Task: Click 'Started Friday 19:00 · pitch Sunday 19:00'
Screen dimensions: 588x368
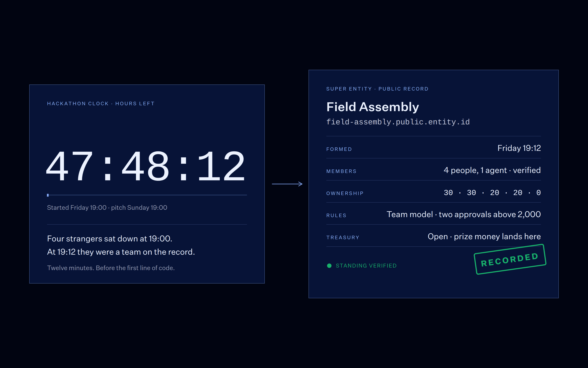Action: (x=107, y=207)
